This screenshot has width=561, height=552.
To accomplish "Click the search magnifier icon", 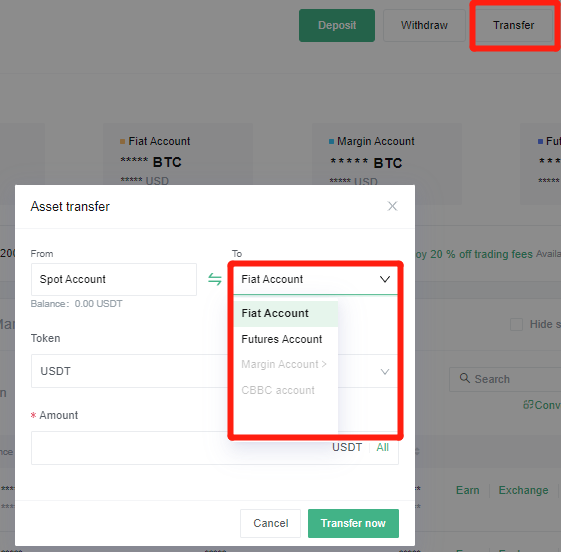I will [x=464, y=378].
